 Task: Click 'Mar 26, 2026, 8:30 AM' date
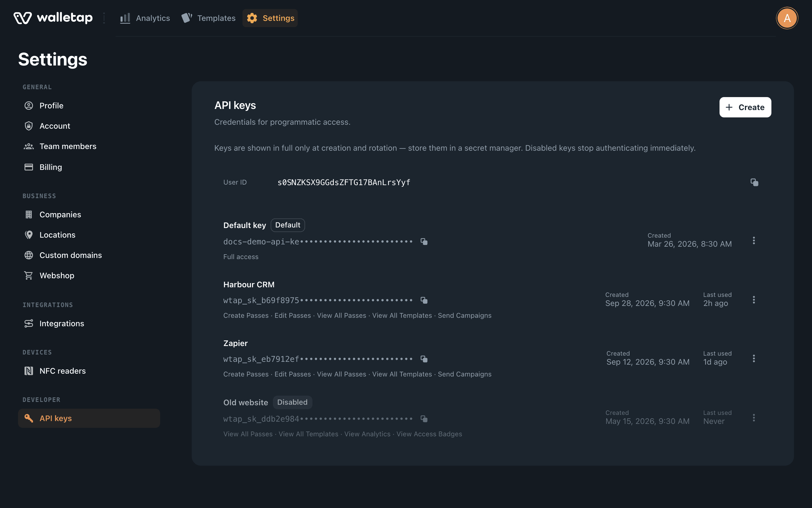pyautogui.click(x=690, y=244)
